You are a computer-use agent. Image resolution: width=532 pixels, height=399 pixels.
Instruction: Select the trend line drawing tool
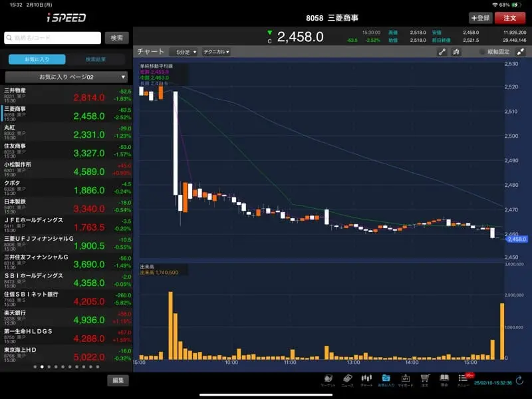441,52
